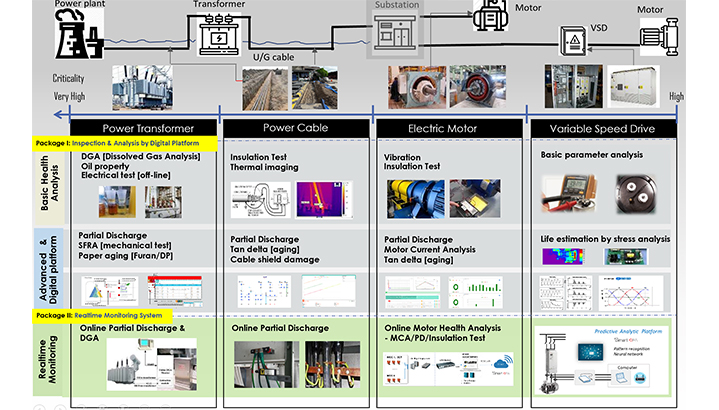Click the Package II Realtime Monitoring System label
719x410 pixels.
click(x=106, y=313)
